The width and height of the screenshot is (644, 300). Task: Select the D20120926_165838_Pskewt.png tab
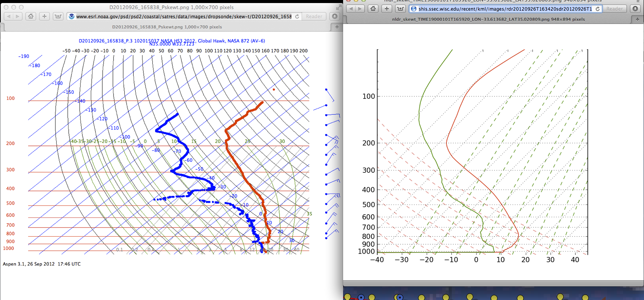click(x=167, y=27)
